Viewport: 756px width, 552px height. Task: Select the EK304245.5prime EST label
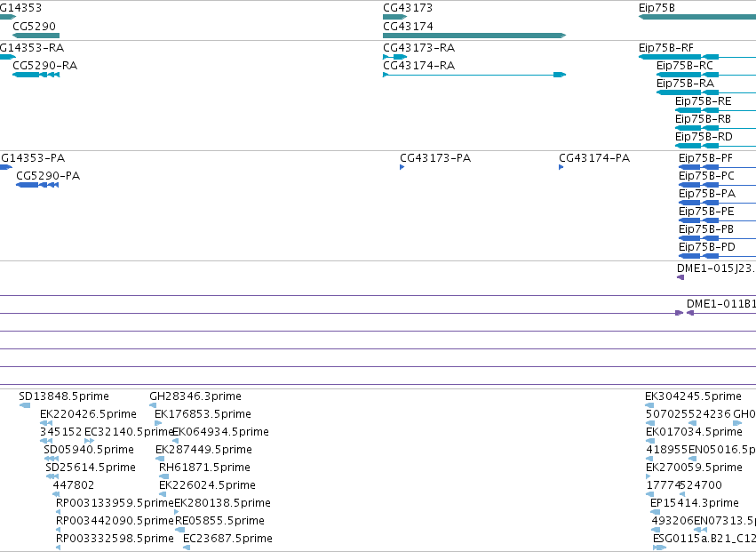[693, 396]
